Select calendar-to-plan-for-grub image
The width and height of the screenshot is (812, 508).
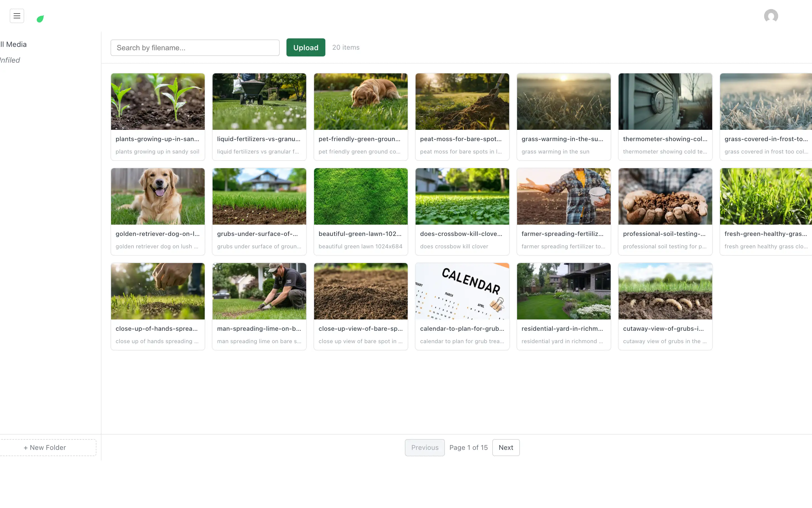click(x=462, y=291)
